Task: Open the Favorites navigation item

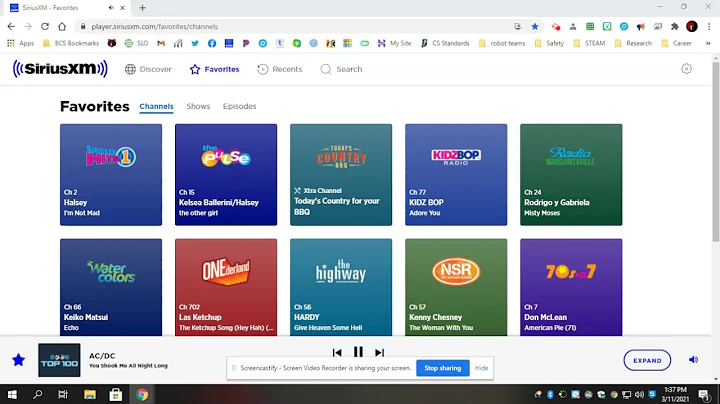Action: 214,69
